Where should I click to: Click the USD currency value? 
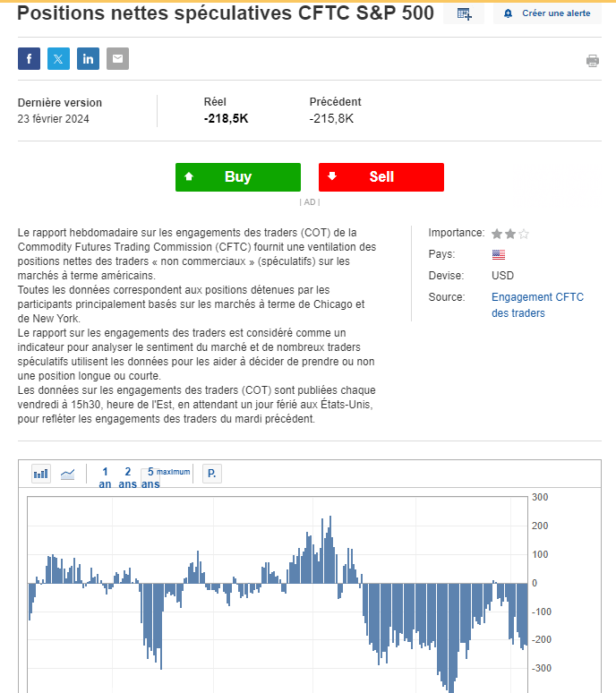pyautogui.click(x=503, y=276)
